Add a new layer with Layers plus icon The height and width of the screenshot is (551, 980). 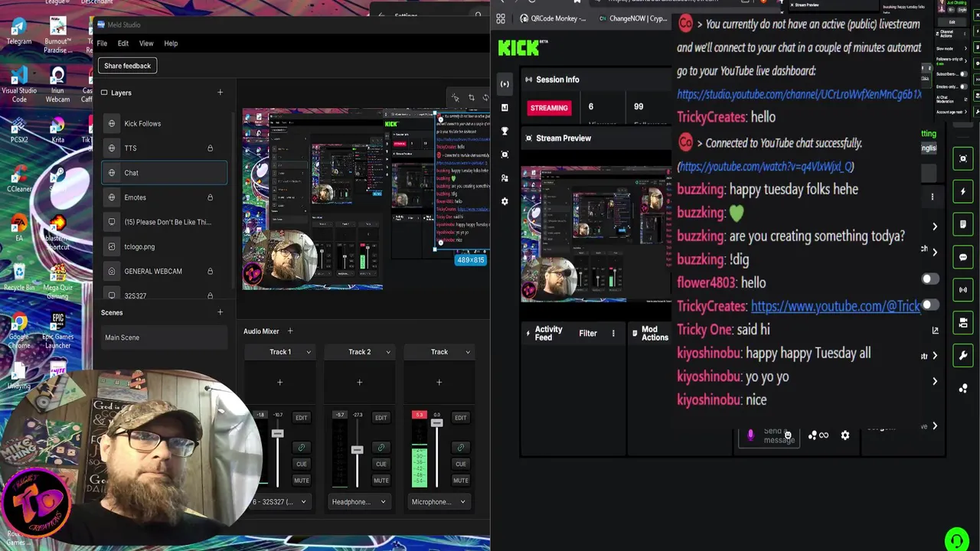[220, 93]
